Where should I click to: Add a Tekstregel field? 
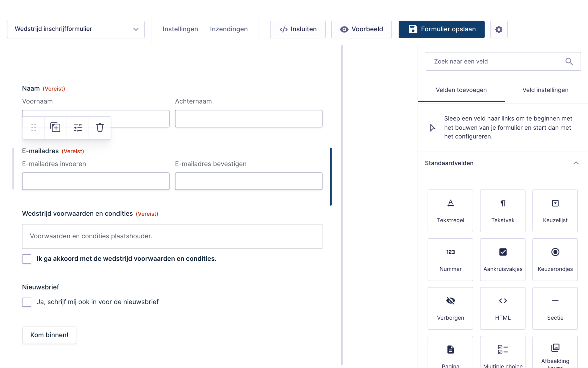(x=450, y=211)
